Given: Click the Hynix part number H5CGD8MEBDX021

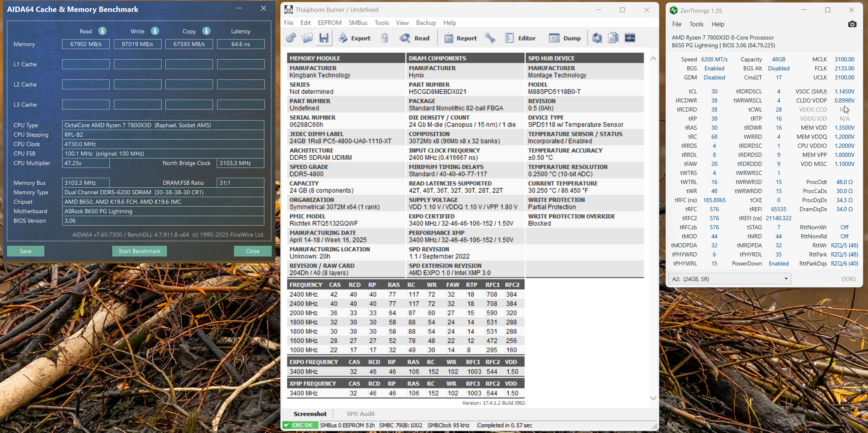Looking at the screenshot, I should point(437,92).
